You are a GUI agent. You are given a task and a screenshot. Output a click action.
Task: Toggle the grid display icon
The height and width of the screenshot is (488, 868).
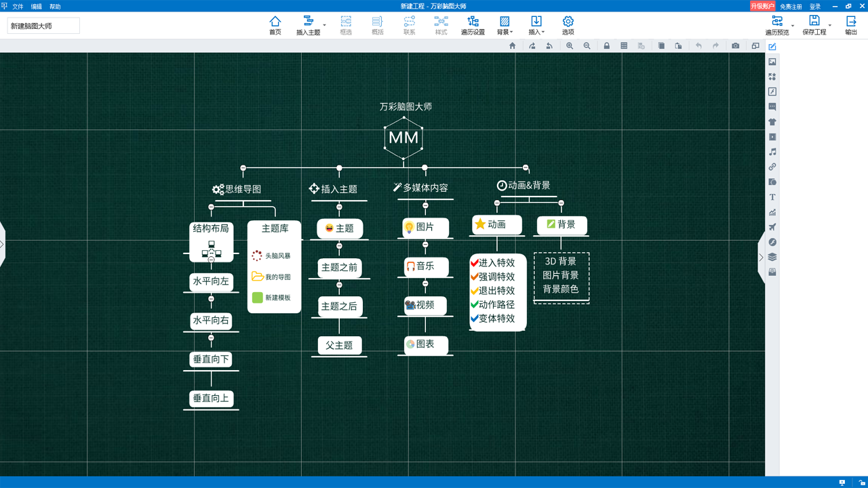tap(624, 46)
